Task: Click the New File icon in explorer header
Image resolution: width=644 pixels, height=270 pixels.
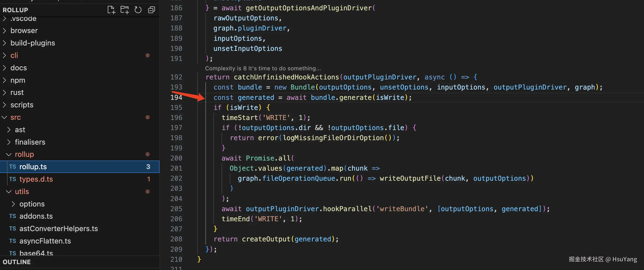Action: click(x=111, y=10)
